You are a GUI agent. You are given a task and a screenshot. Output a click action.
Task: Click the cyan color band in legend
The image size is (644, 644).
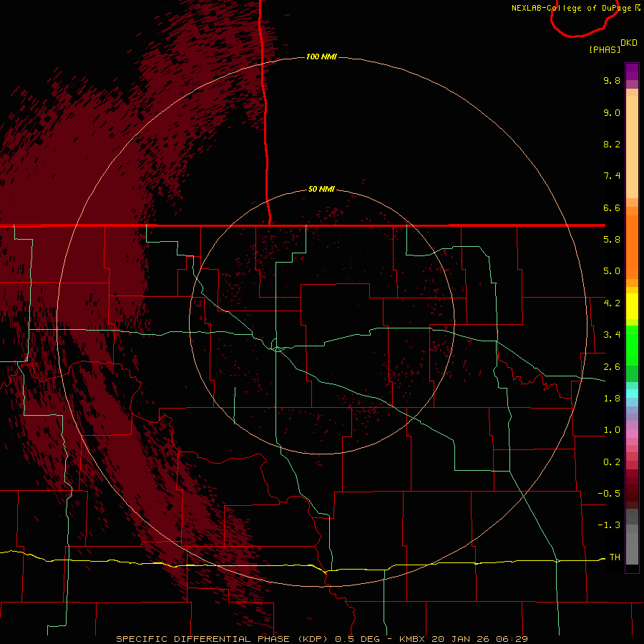tap(632, 394)
